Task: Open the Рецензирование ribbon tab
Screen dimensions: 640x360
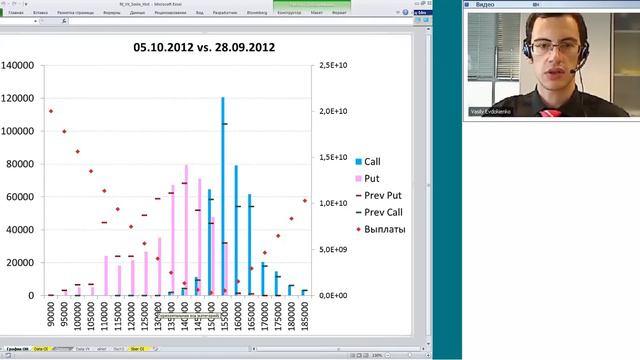Action: click(x=170, y=13)
